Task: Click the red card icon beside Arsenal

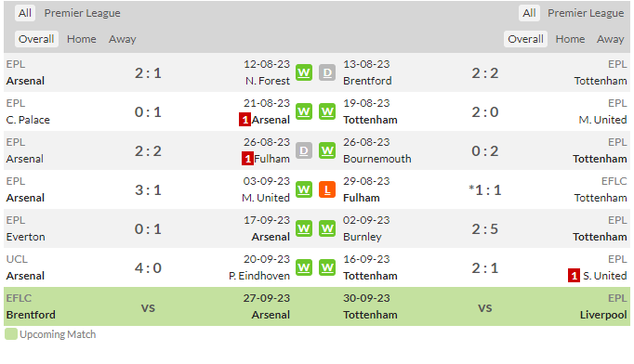Action: click(x=244, y=120)
